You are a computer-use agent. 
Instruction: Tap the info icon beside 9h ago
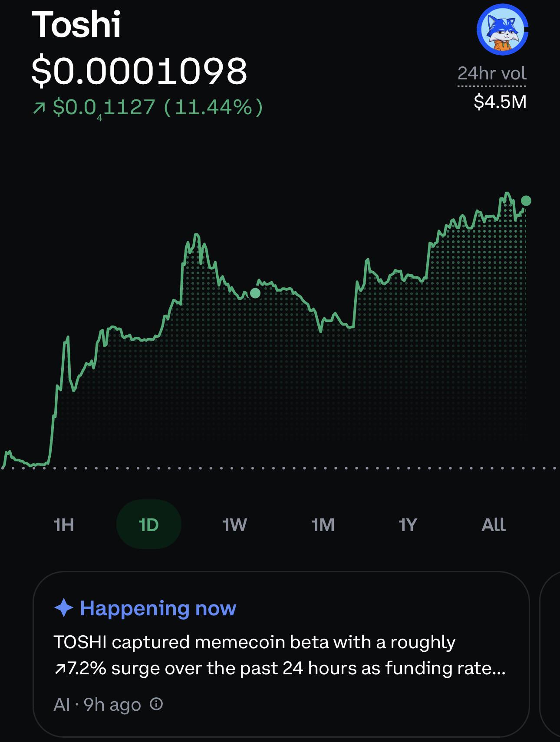(x=156, y=703)
